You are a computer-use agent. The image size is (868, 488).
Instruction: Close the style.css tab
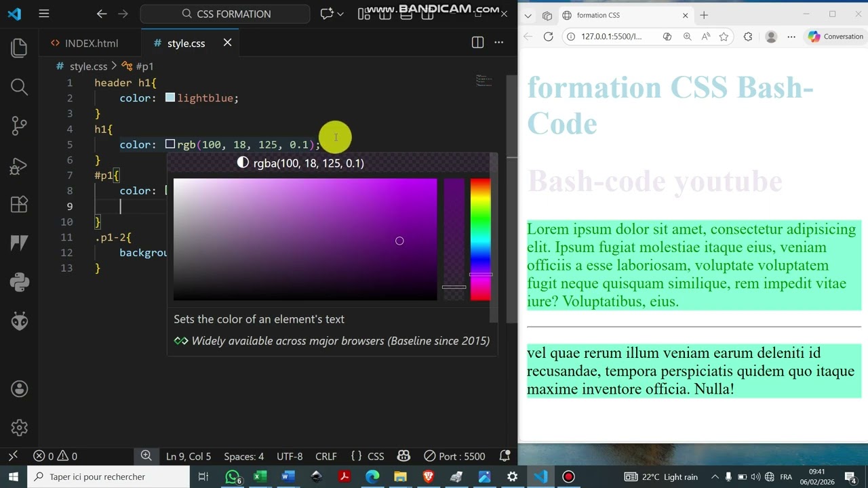pos(227,43)
